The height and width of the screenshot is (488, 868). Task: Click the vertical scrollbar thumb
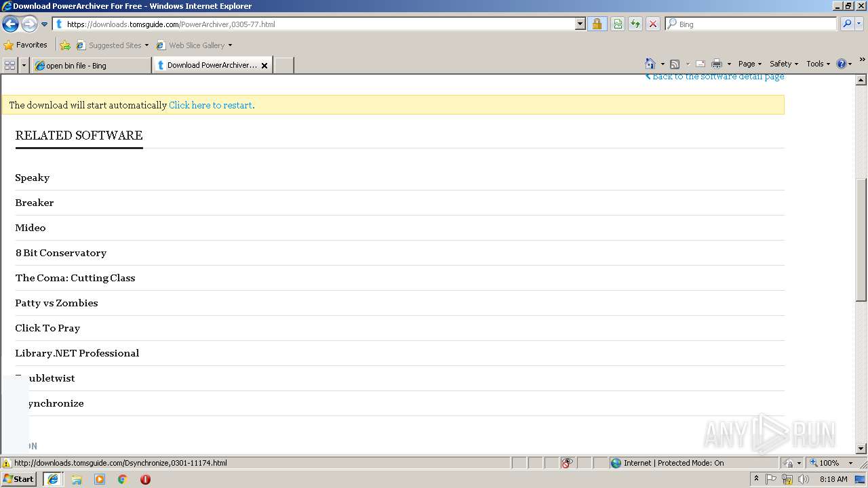pyautogui.click(x=861, y=239)
